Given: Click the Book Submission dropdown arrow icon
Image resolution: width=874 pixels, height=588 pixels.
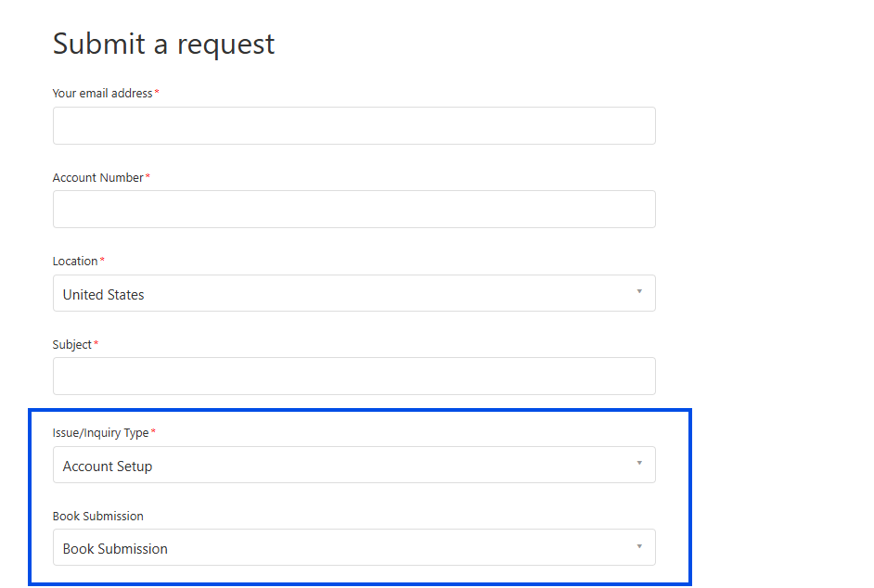Looking at the screenshot, I should point(639,546).
